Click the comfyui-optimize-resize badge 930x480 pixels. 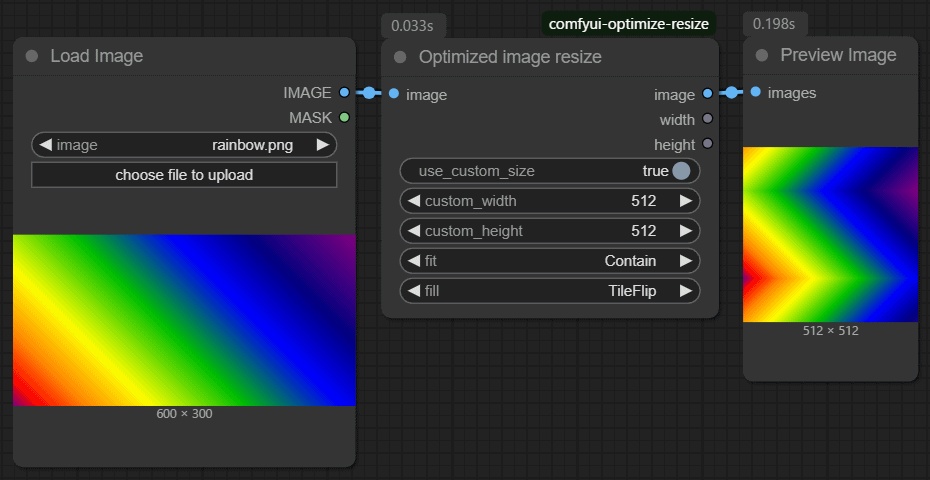coord(629,23)
